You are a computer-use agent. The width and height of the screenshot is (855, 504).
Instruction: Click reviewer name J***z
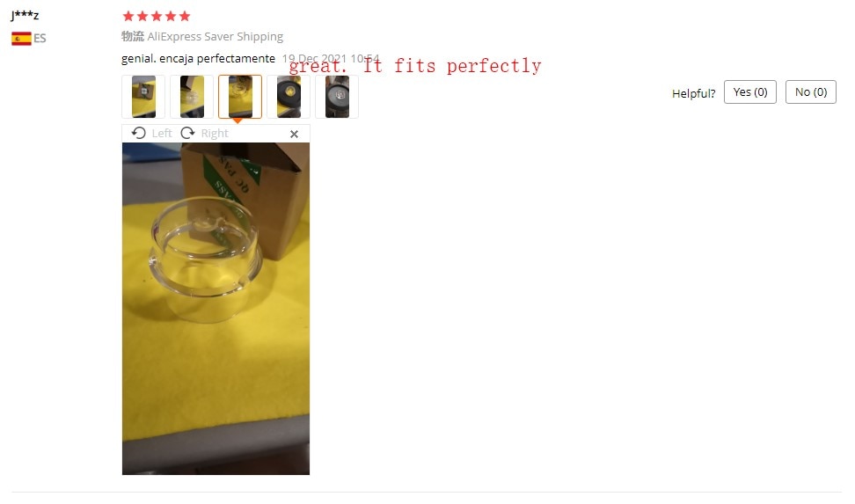click(25, 14)
